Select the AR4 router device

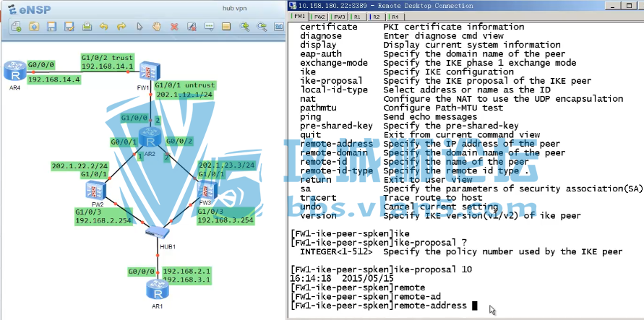(x=15, y=72)
